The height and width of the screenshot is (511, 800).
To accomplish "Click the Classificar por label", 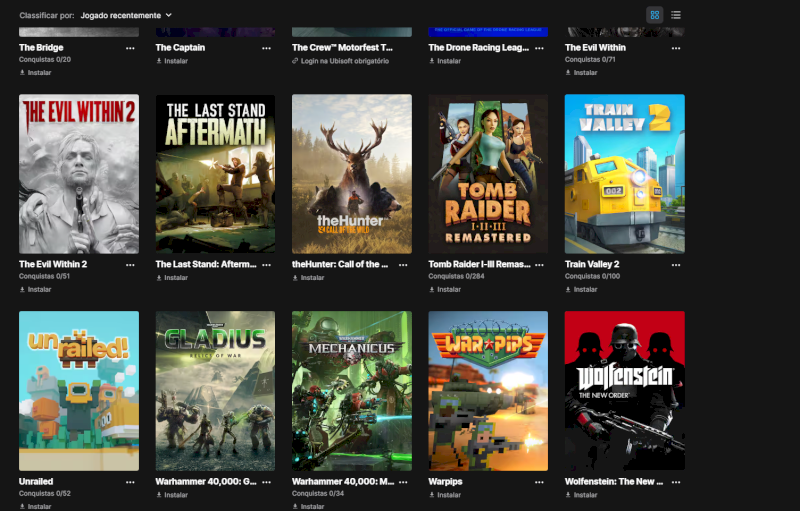I will [47, 15].
